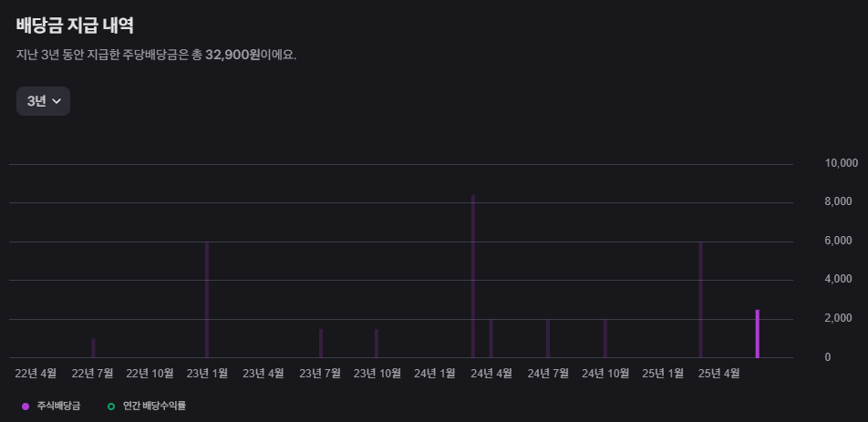Screen dimensions: 868x422
Task: Select the 2,000 bar at 24년 4월
Action: coord(491,338)
